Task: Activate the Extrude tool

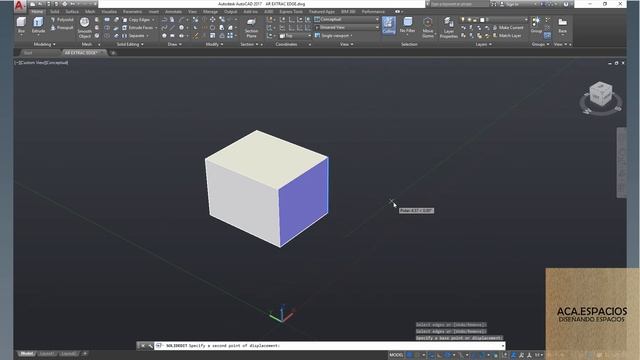Action: [x=38, y=25]
